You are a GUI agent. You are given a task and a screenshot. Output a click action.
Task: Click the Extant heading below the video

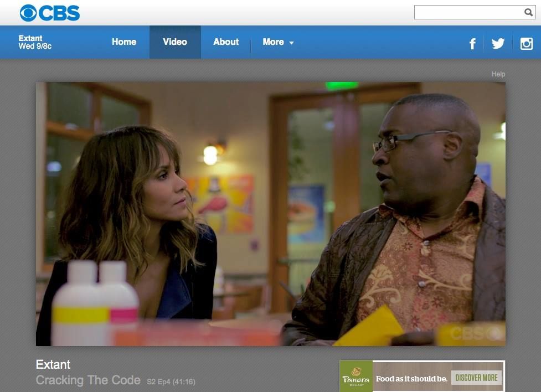pyautogui.click(x=53, y=364)
